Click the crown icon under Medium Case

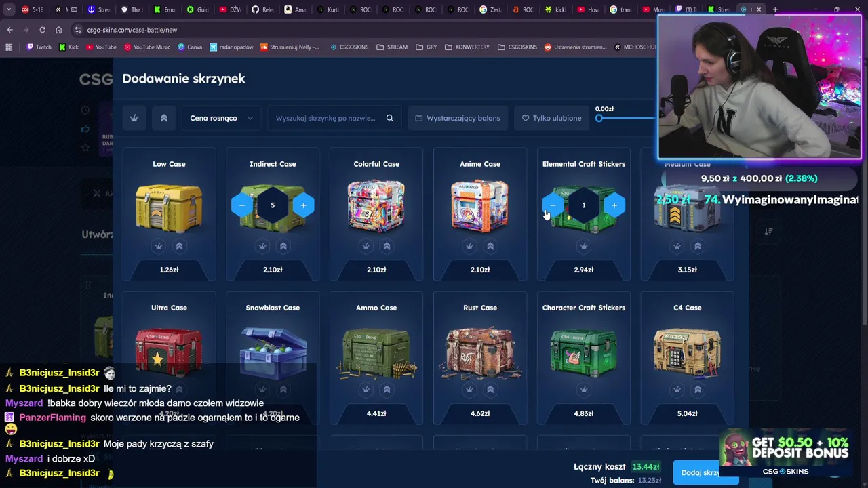pyautogui.click(x=677, y=246)
